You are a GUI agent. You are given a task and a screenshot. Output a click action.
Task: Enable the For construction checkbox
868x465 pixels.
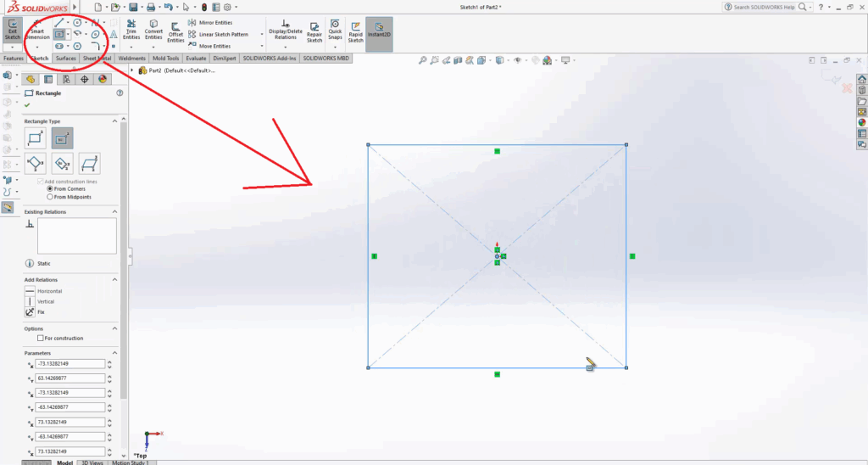tap(40, 338)
